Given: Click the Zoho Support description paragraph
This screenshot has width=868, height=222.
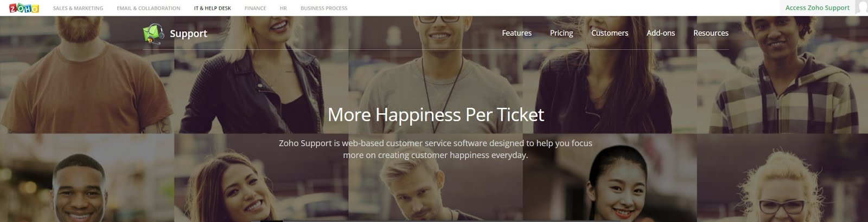Looking at the screenshot, I should tap(436, 149).
